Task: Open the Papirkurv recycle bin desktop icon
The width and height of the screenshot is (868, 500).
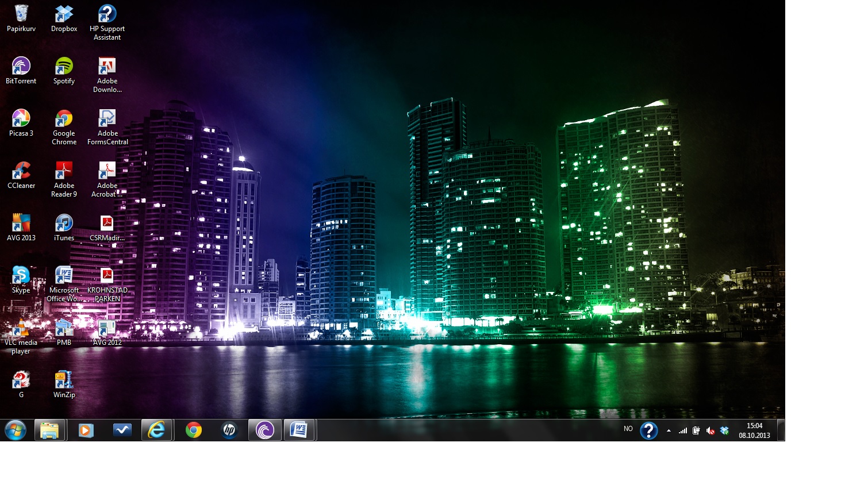Action: tap(21, 18)
